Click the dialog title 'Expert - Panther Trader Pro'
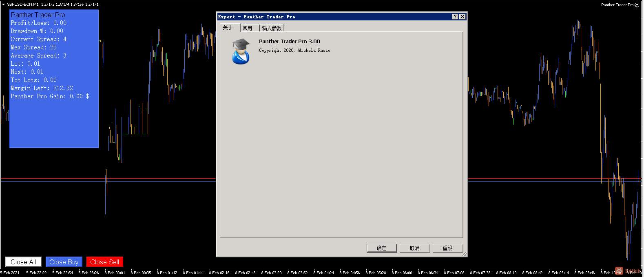The image size is (644, 277). tap(257, 17)
